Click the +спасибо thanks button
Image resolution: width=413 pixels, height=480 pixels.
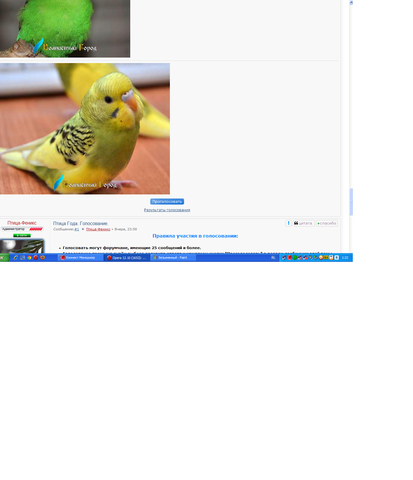coord(327,223)
